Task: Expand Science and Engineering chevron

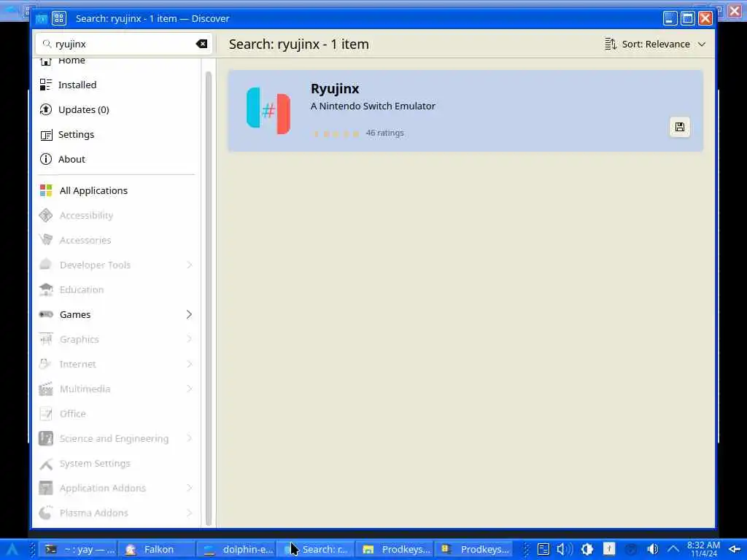Action: pyautogui.click(x=189, y=438)
